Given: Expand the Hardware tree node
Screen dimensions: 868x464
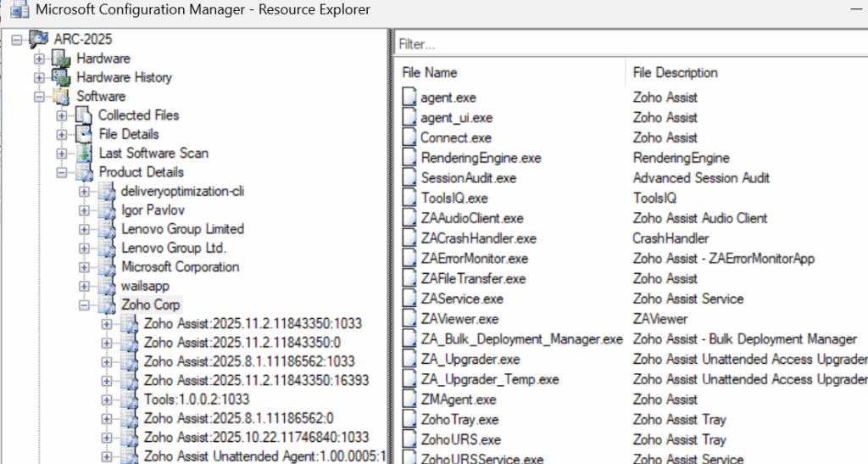Looking at the screenshot, I should (39, 59).
